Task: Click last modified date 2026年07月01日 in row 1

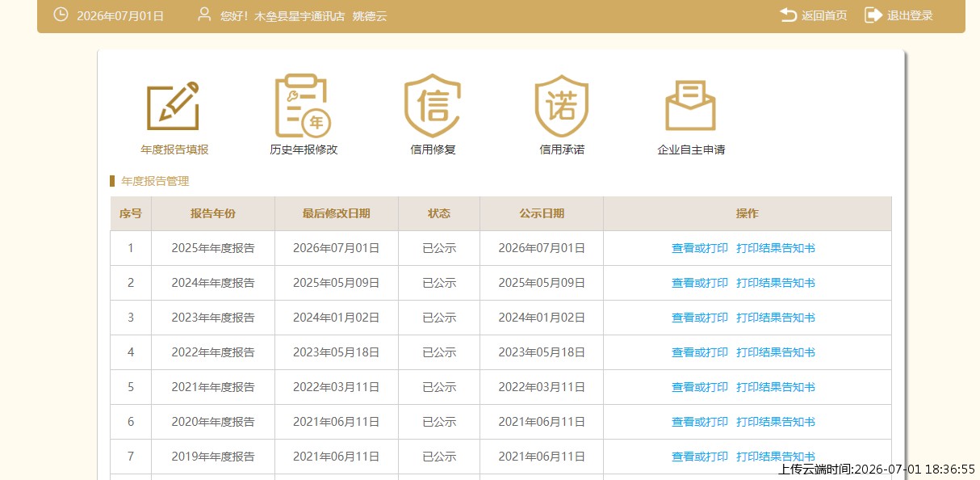Action: pos(337,248)
